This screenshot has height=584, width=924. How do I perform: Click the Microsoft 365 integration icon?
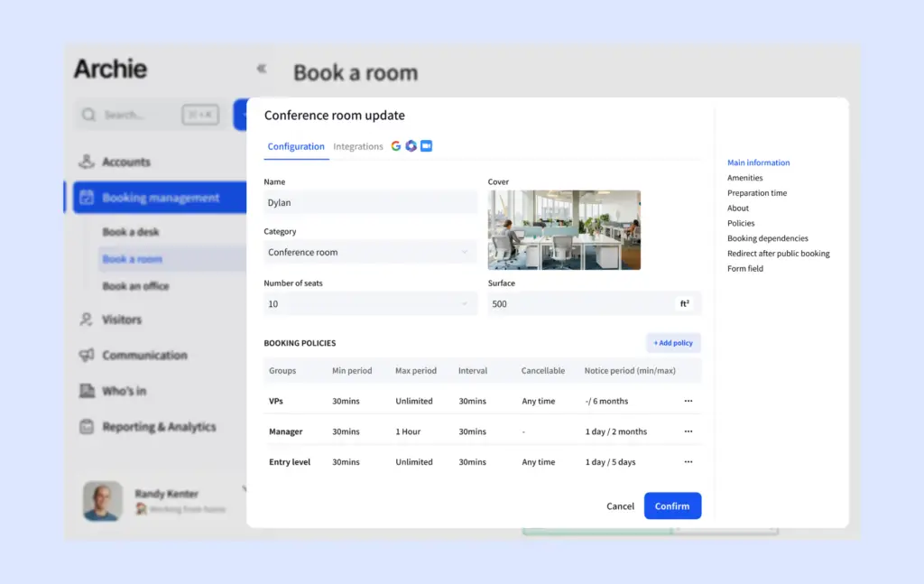point(411,146)
